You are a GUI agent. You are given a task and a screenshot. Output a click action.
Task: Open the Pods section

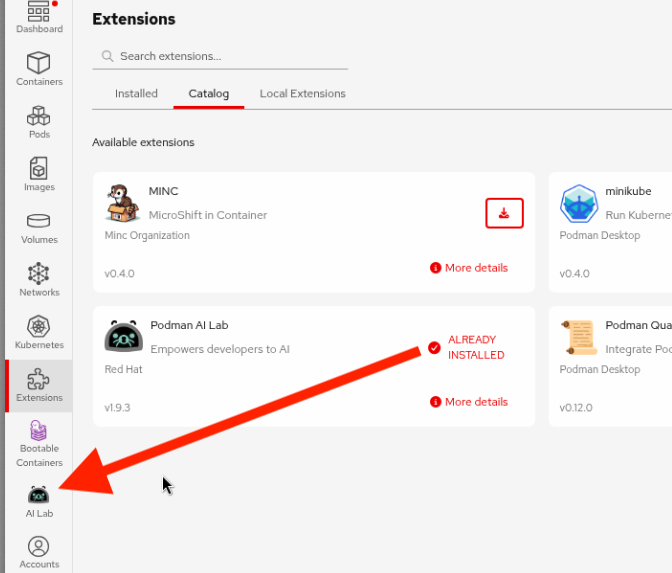point(38,121)
